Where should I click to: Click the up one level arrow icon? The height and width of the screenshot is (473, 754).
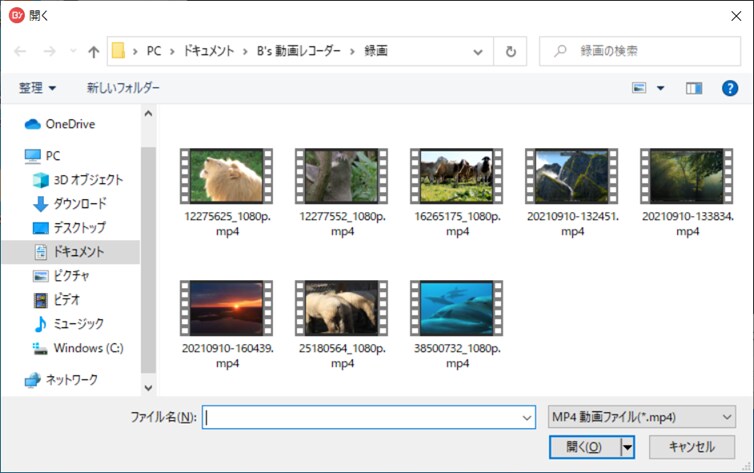coord(94,51)
